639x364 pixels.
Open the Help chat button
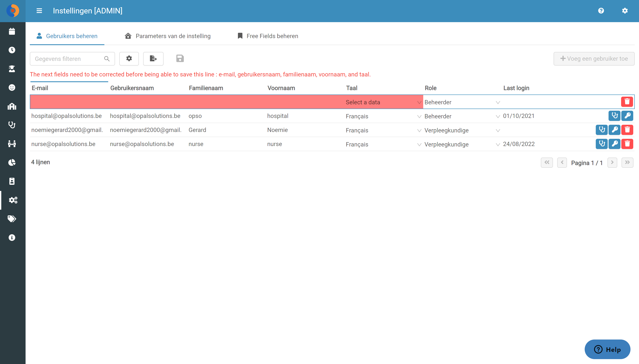(x=607, y=349)
